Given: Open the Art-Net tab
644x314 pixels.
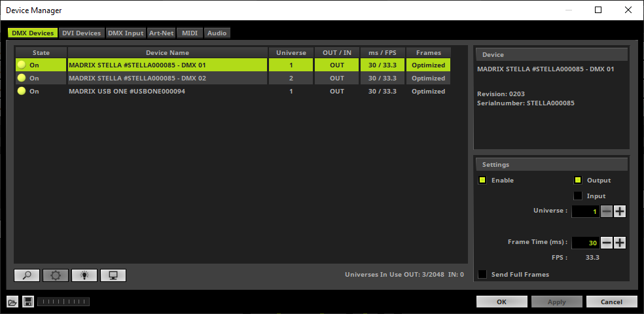Looking at the screenshot, I should [x=162, y=33].
